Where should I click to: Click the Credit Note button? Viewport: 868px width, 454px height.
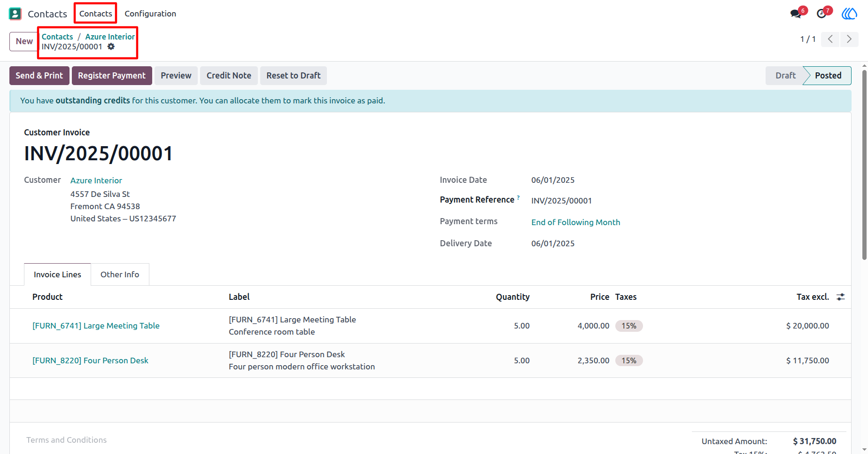pos(229,76)
